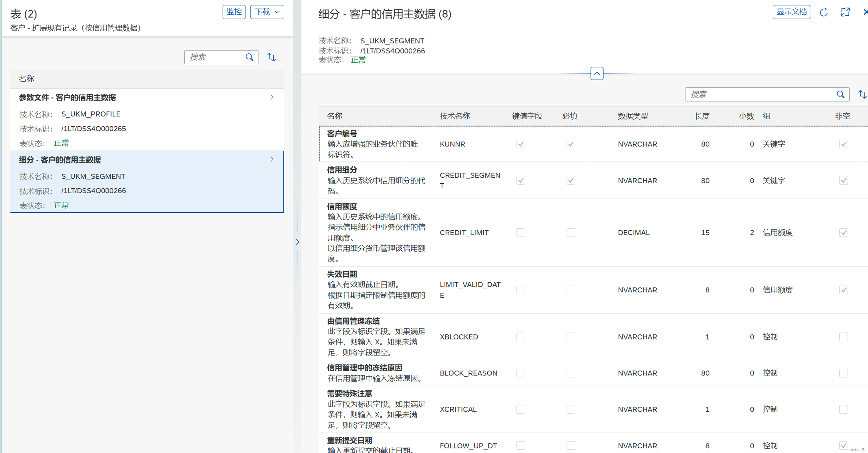
Task: Toggle 必填 checkbox for LIMIT_VALID_DATE
Action: [x=571, y=290]
